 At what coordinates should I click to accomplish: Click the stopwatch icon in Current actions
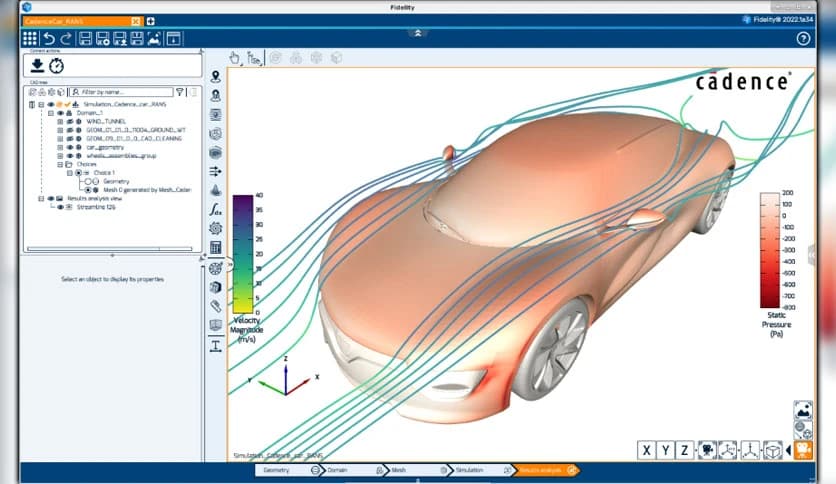pyautogui.click(x=56, y=66)
